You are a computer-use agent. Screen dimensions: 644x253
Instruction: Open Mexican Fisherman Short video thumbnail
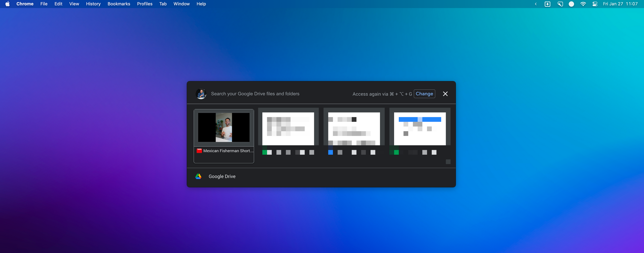224,128
